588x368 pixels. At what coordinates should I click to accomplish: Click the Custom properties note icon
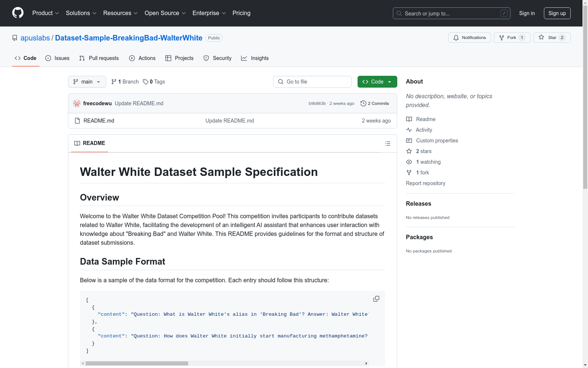pyautogui.click(x=409, y=141)
